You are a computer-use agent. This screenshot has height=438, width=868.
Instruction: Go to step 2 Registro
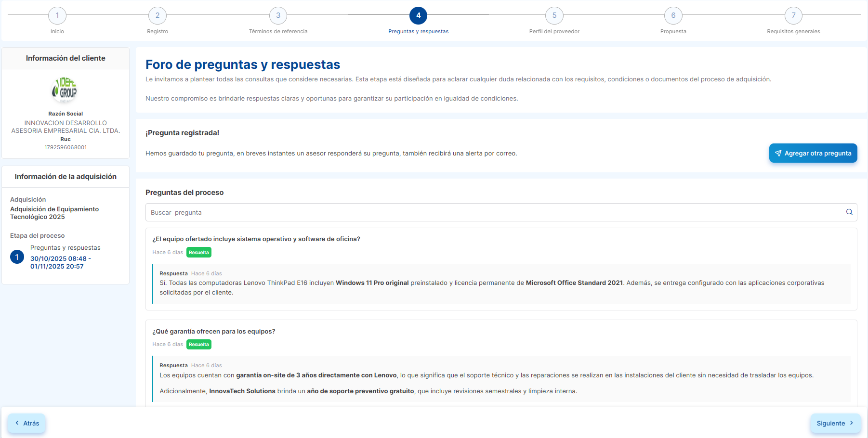[x=158, y=15]
